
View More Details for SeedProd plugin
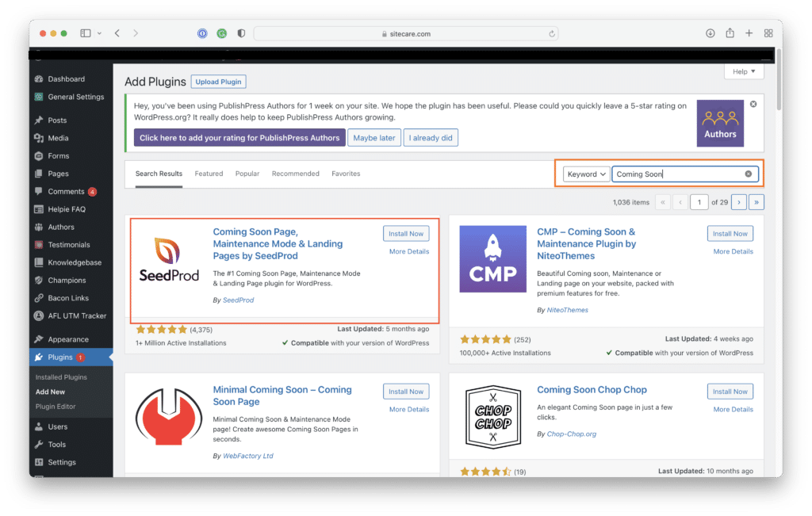[x=409, y=251]
